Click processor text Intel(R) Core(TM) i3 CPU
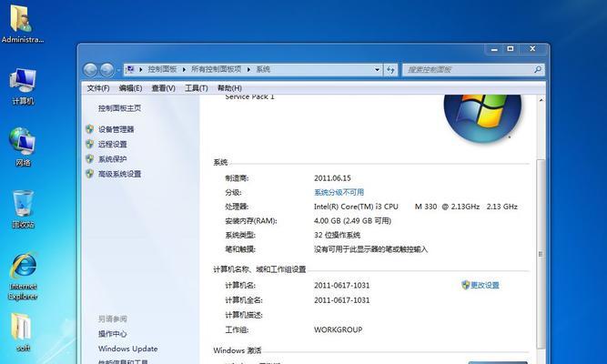607x364 pixels. coord(356,207)
